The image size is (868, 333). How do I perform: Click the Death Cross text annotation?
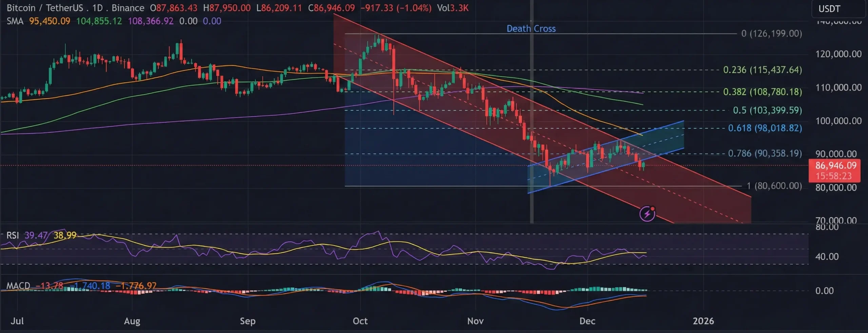pos(531,29)
